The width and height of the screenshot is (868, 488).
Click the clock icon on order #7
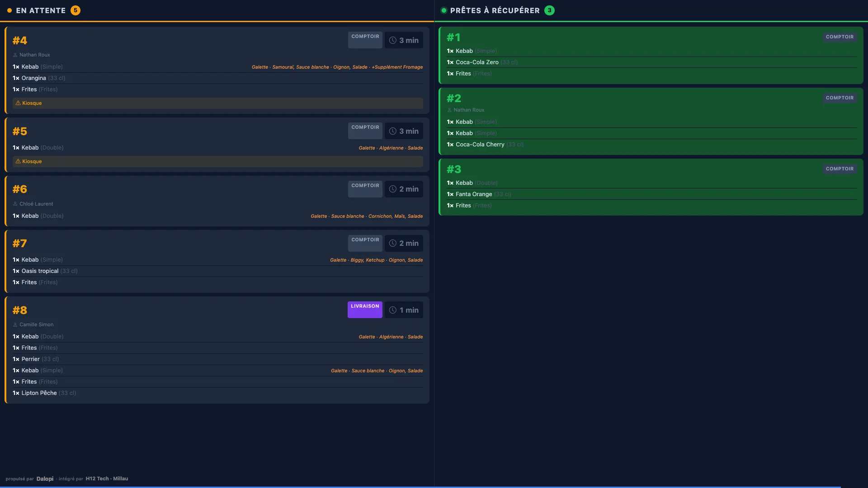pyautogui.click(x=393, y=243)
